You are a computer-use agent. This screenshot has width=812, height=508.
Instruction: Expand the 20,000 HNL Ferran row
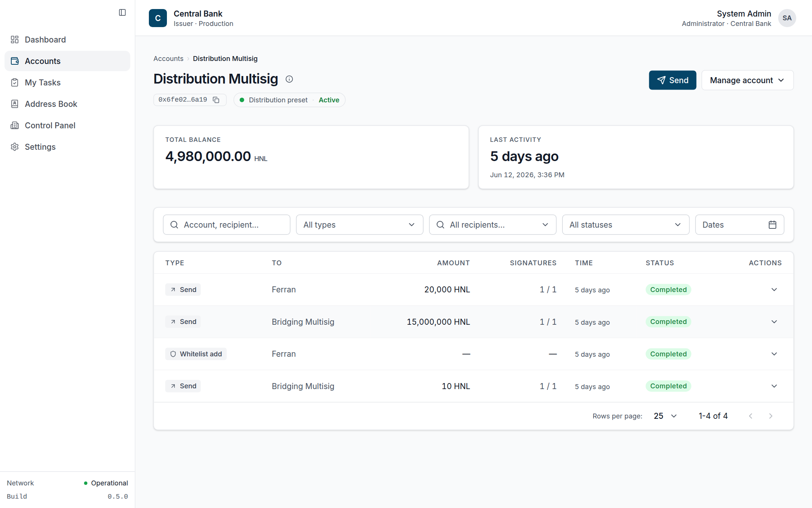pyautogui.click(x=774, y=289)
